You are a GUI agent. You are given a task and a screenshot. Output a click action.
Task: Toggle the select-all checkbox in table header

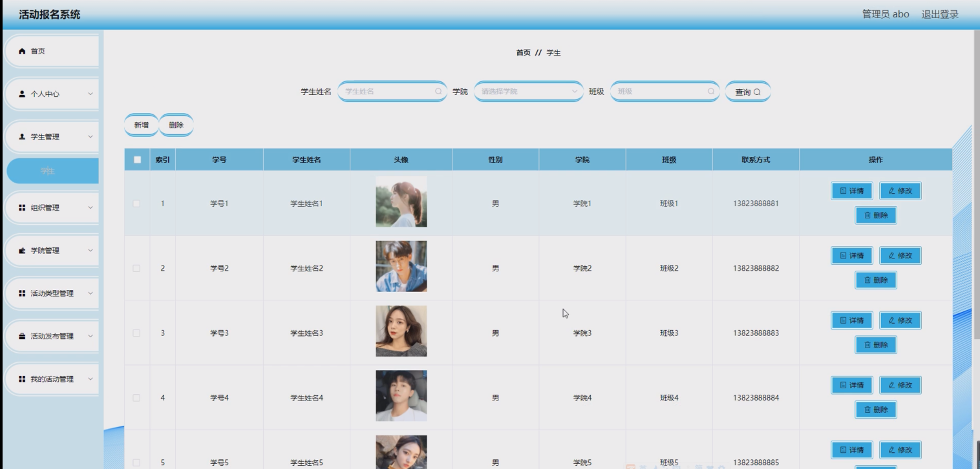137,160
